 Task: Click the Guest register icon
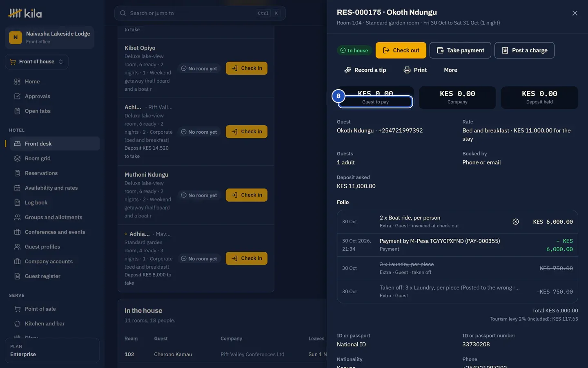pyautogui.click(x=17, y=276)
